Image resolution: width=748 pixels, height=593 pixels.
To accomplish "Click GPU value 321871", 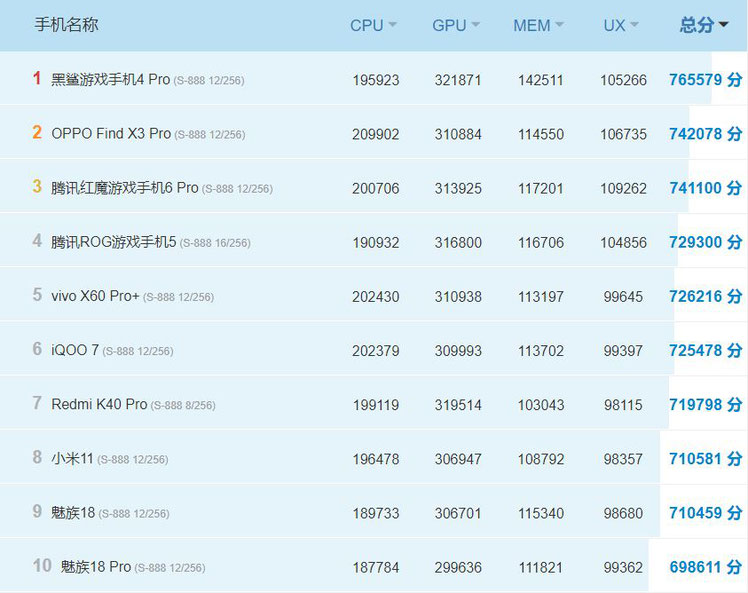I will [458, 80].
